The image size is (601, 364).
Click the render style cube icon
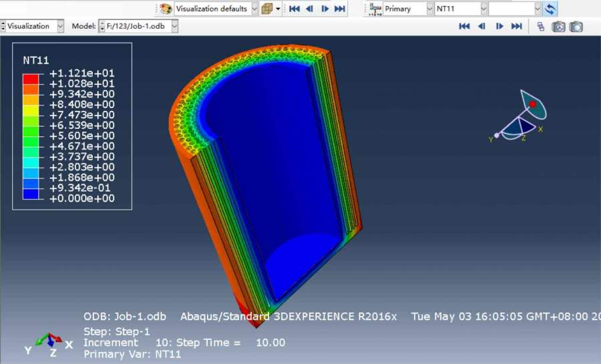point(266,9)
